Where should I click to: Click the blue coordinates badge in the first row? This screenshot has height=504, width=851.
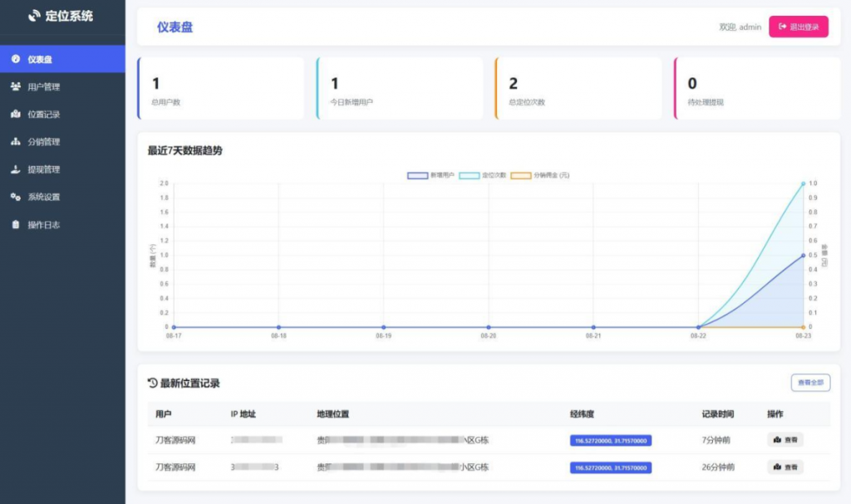point(609,440)
